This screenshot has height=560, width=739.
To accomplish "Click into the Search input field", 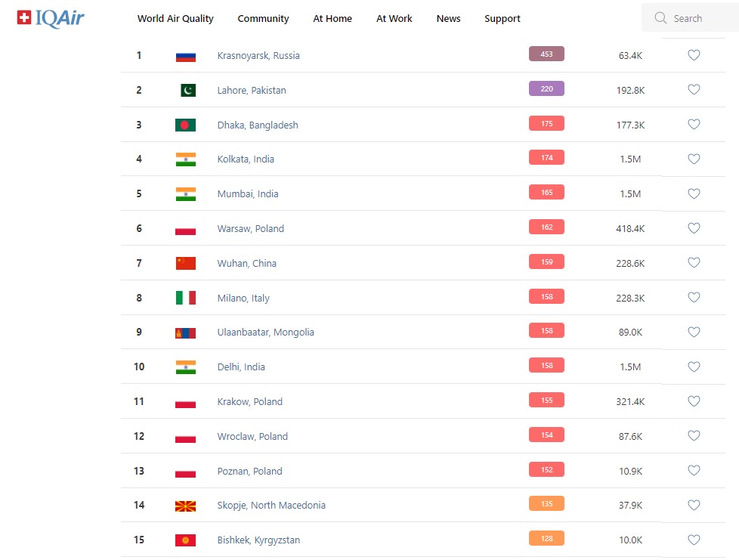I will (x=699, y=18).
